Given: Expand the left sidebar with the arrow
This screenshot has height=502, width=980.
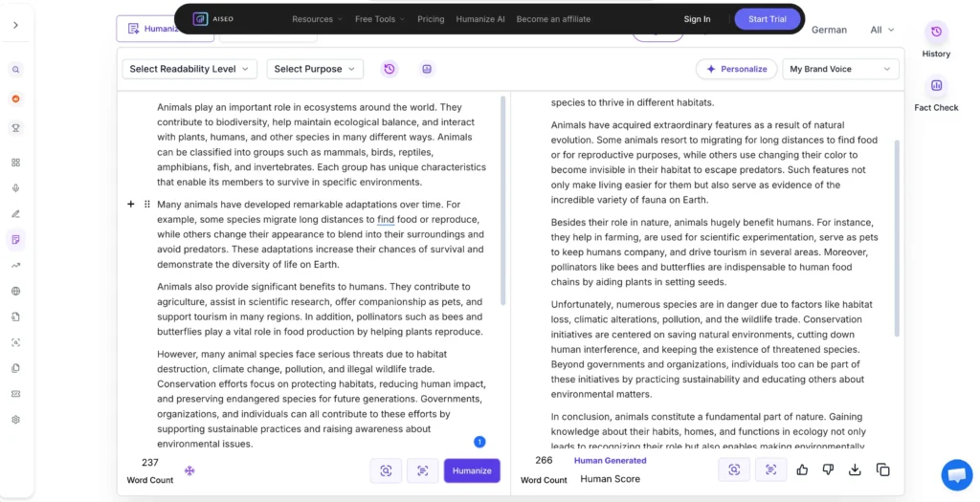Looking at the screenshot, I should [x=15, y=25].
